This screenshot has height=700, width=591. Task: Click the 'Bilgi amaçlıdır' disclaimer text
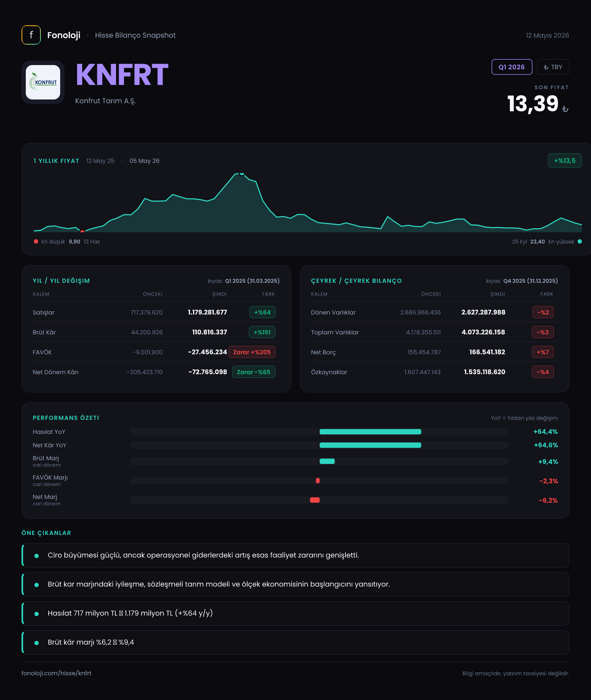516,673
